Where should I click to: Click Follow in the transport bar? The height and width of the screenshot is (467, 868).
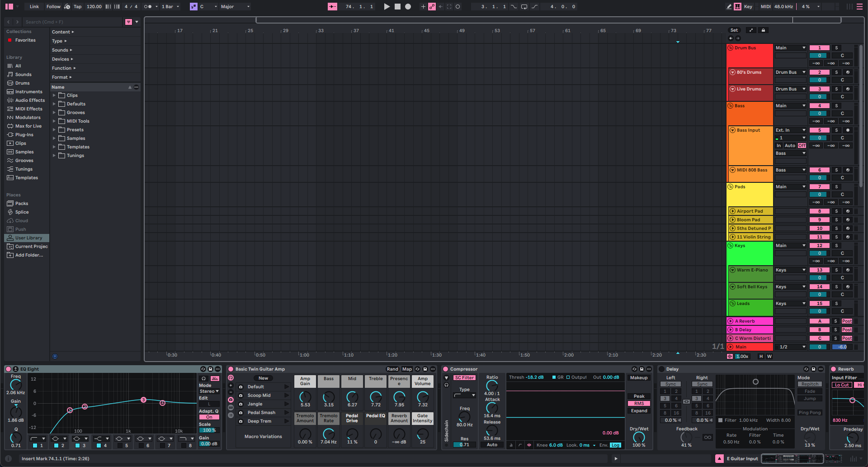click(x=53, y=6)
